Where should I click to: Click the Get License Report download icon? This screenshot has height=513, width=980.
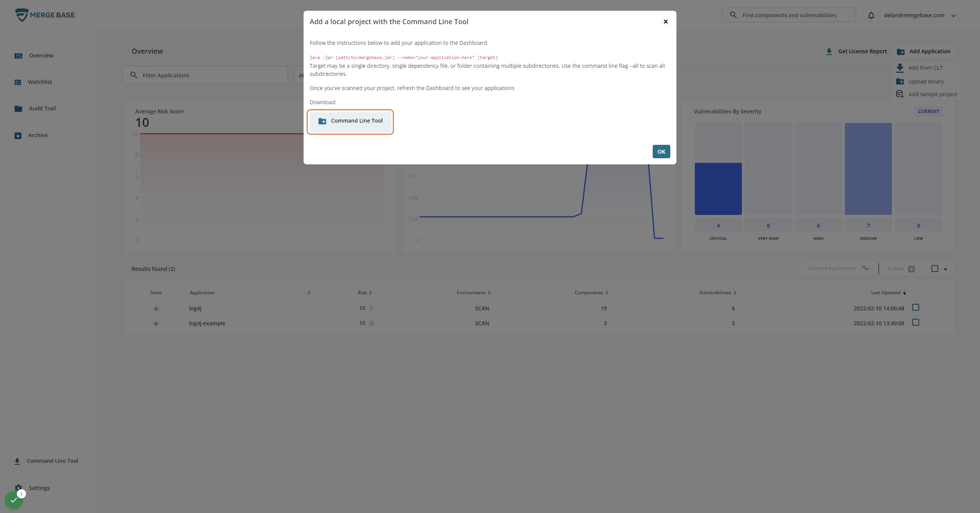[x=829, y=52]
